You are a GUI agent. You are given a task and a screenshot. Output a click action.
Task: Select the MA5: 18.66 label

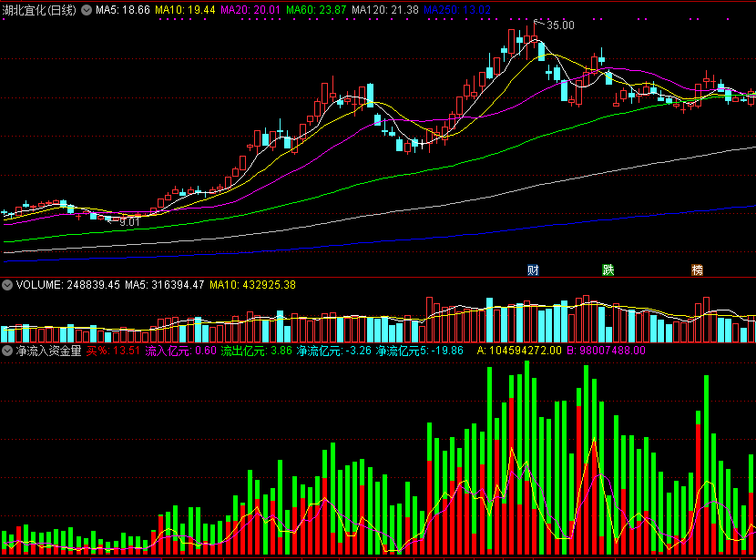pyautogui.click(x=123, y=10)
